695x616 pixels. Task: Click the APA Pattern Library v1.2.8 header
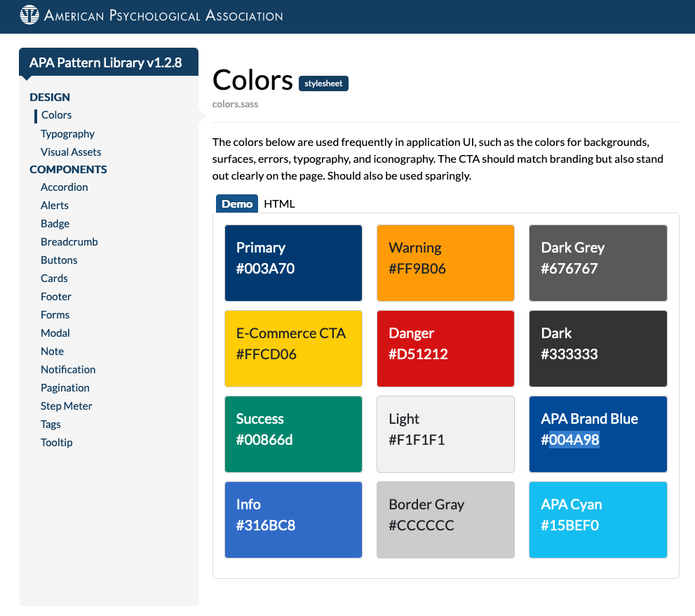click(106, 62)
